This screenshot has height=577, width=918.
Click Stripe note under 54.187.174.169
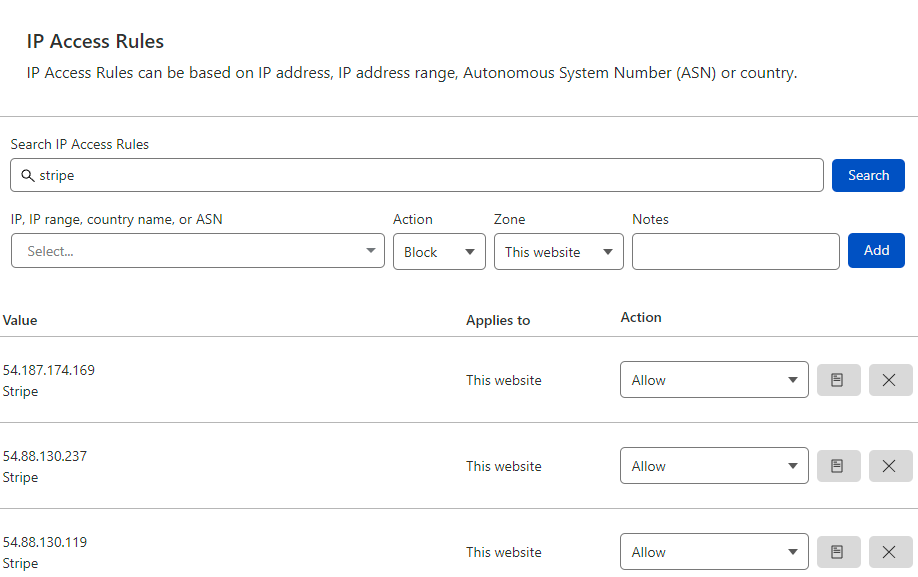[20, 391]
